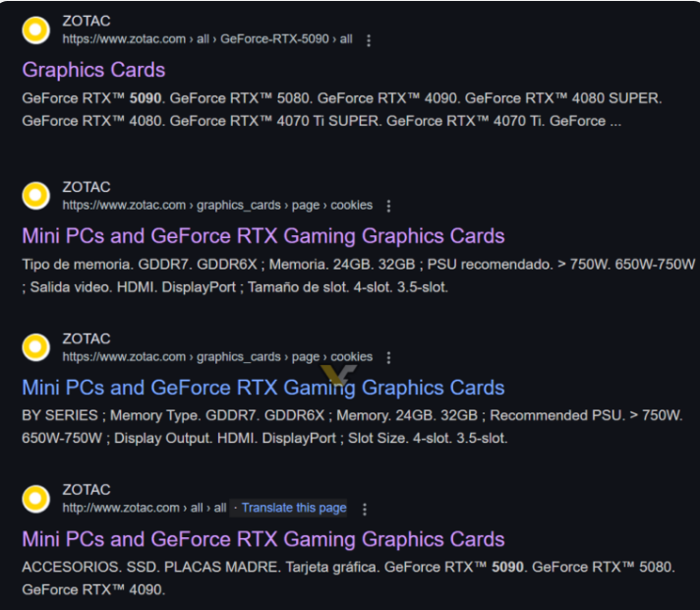
Task: Click URL http://www.zotac.com › all › all
Action: 145,508
